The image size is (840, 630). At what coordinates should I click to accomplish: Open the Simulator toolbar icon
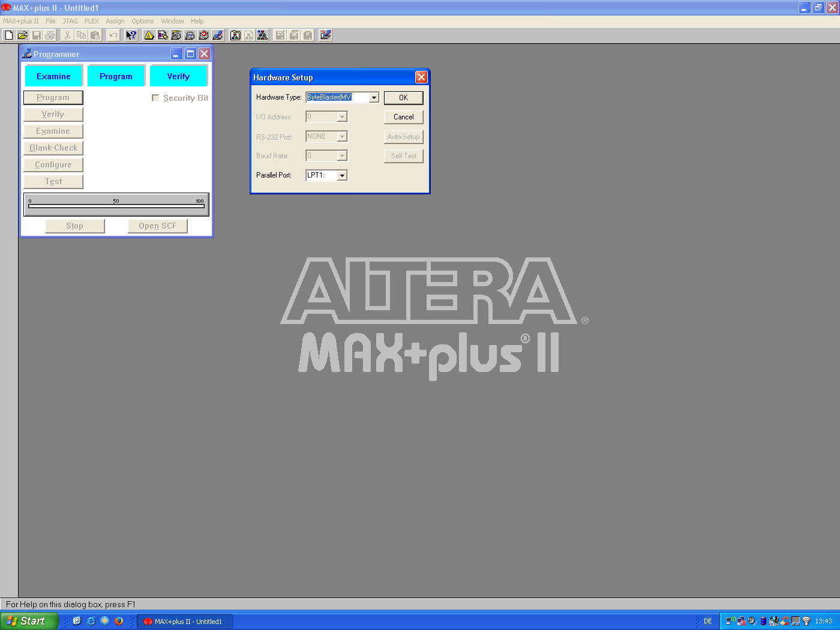point(190,35)
